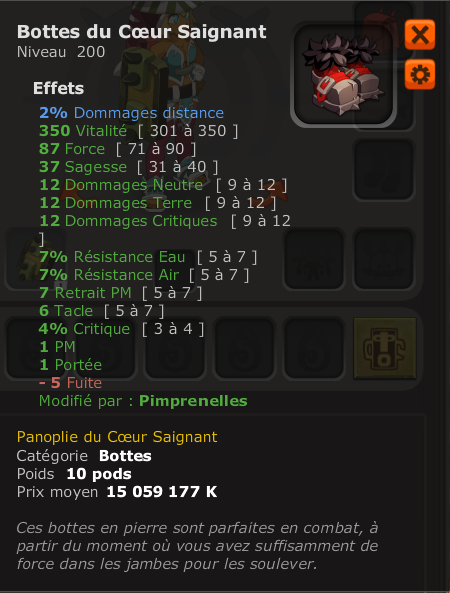The image size is (450, 593).
Task: Click the dimmed backpack icon behind the tooltip
Action: pos(383,27)
